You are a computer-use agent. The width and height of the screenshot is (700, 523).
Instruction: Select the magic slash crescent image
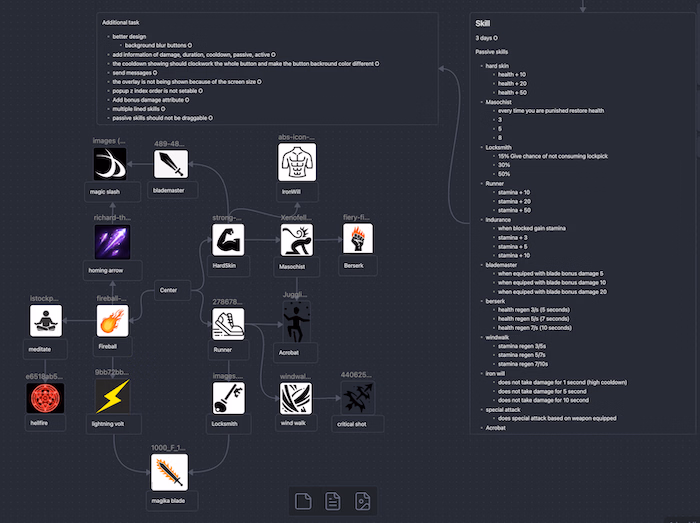(110, 164)
